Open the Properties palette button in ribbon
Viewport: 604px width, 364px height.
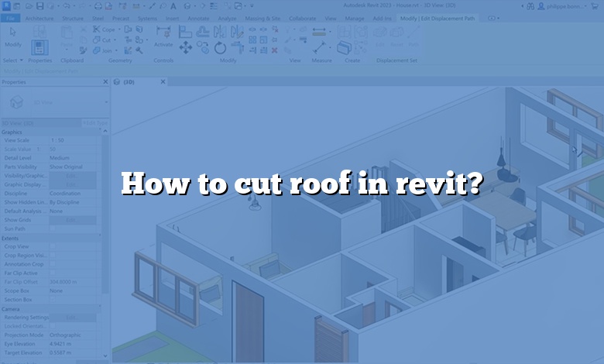(x=39, y=47)
